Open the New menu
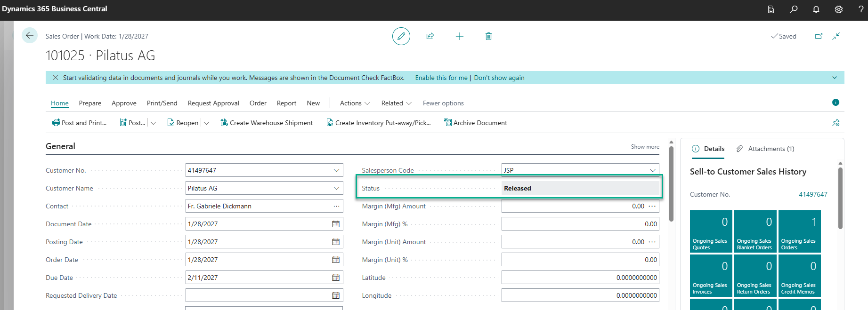 pyautogui.click(x=313, y=103)
